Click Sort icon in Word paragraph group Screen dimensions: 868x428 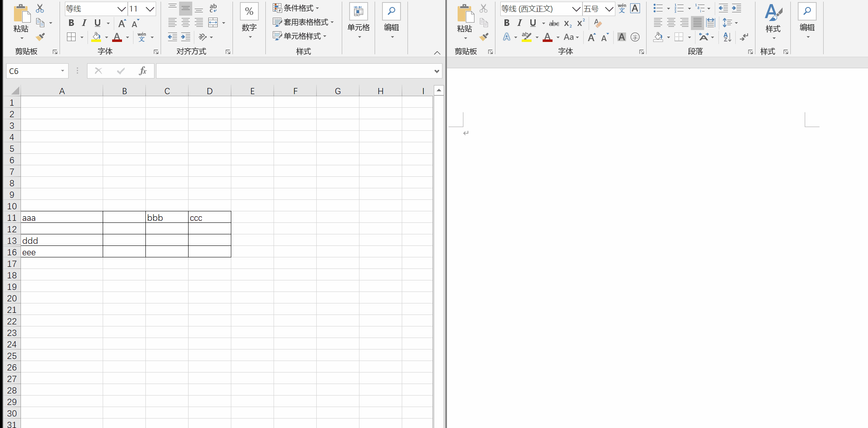tap(728, 37)
